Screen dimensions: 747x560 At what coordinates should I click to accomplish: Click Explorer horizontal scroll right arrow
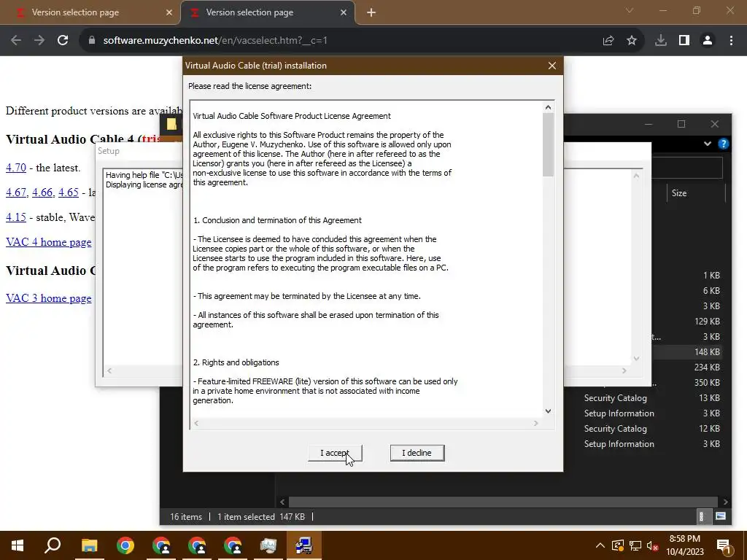[x=725, y=502]
